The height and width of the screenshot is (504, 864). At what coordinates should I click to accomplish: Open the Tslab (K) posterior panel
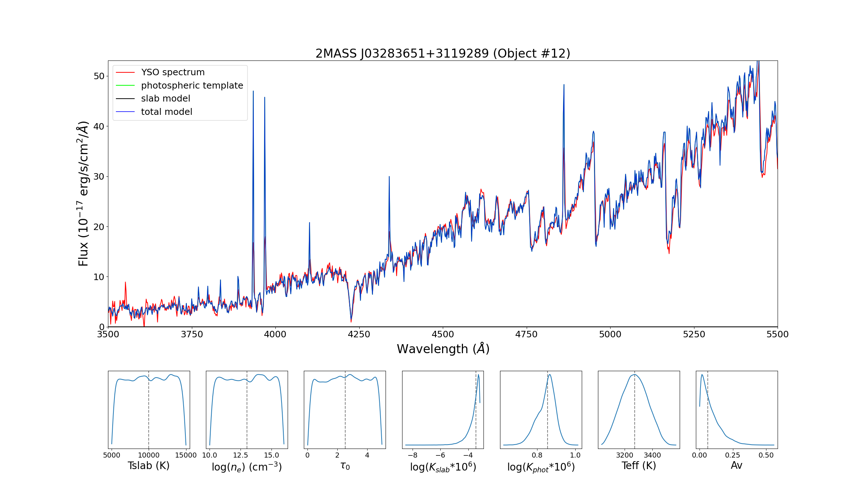pyautogui.click(x=149, y=410)
